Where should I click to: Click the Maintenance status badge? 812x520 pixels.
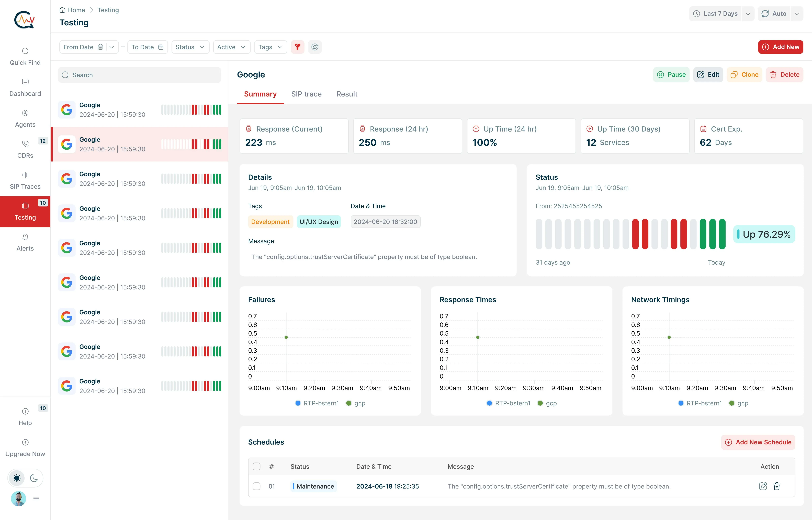(x=313, y=486)
